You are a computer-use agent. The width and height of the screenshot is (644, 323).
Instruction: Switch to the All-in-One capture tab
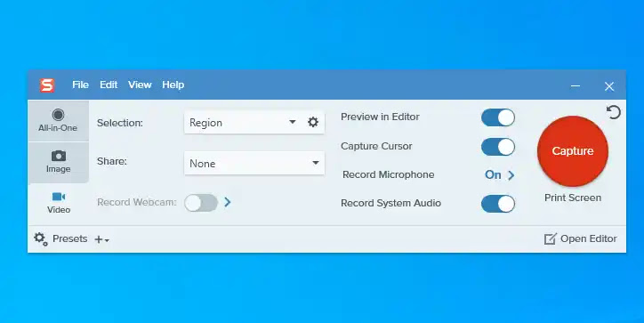[x=58, y=121]
